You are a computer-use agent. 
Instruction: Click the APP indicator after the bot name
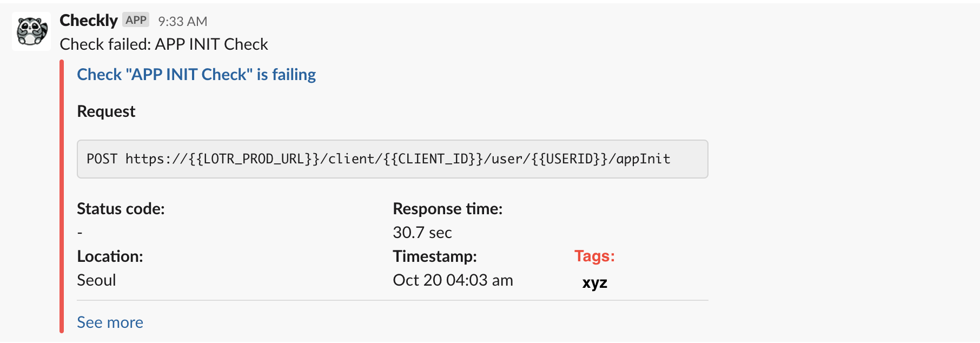(x=136, y=19)
